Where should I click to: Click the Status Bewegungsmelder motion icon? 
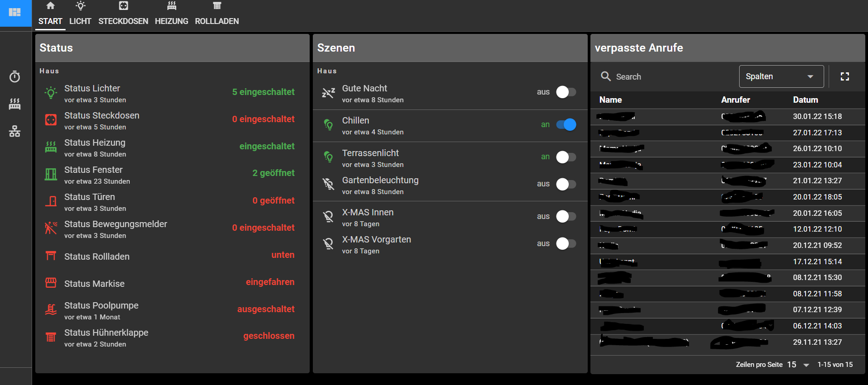click(x=51, y=228)
